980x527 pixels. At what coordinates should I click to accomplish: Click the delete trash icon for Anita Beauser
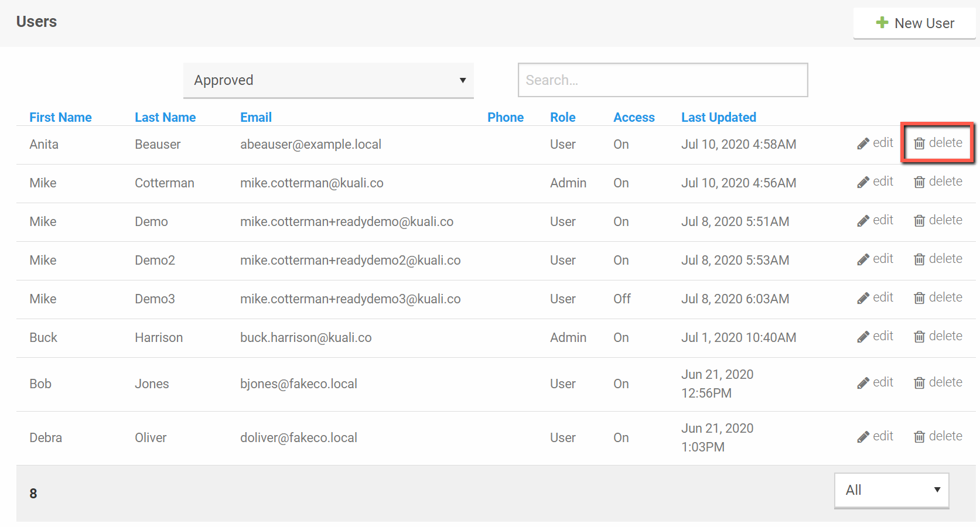919,143
